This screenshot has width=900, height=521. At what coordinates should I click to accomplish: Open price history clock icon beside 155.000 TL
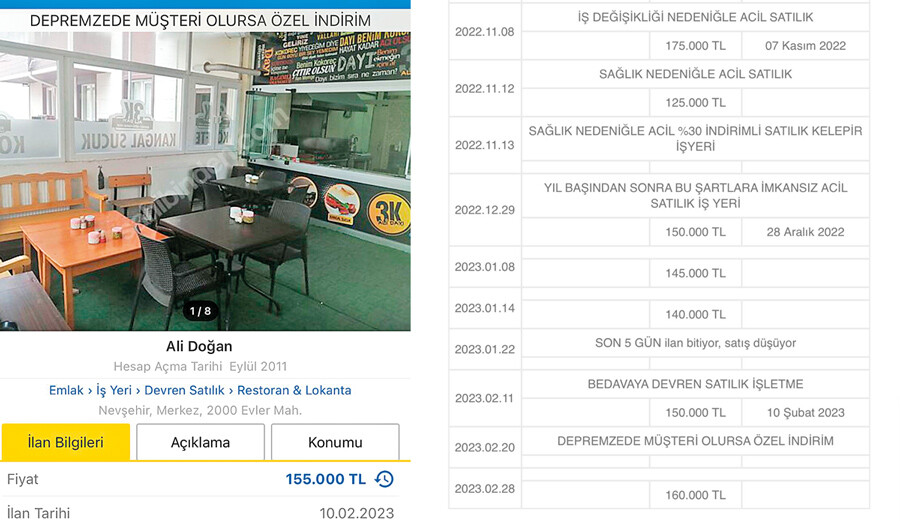click(384, 479)
